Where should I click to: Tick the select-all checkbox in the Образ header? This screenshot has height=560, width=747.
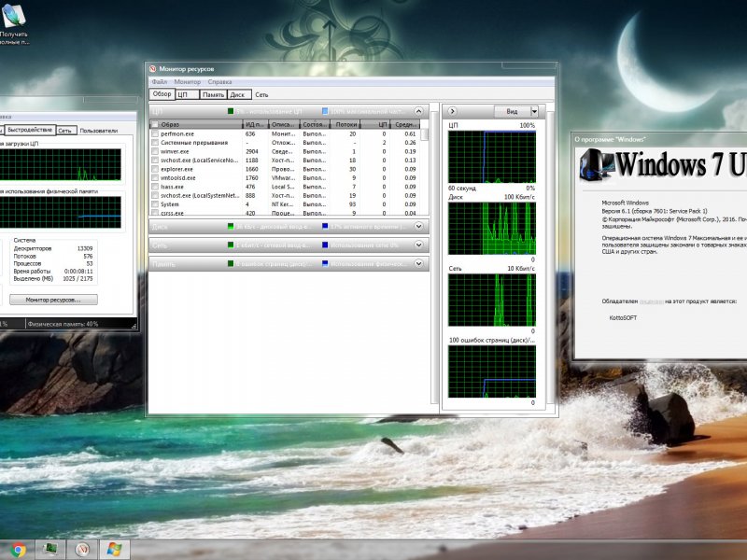pyautogui.click(x=154, y=125)
